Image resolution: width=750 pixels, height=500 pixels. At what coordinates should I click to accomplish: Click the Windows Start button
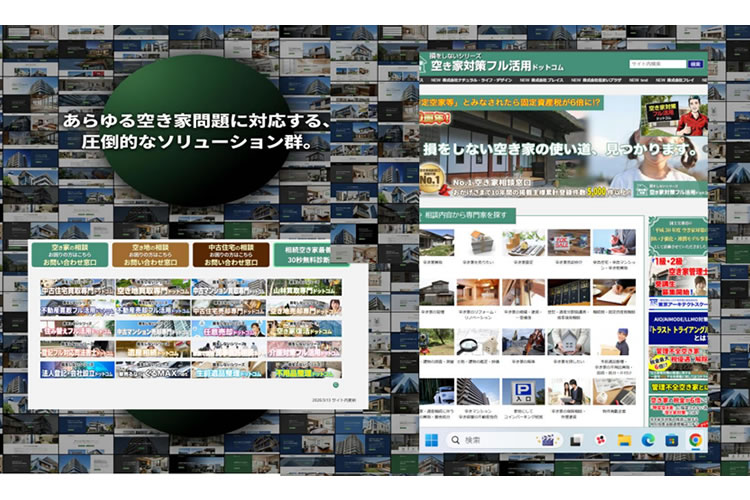[x=431, y=440]
